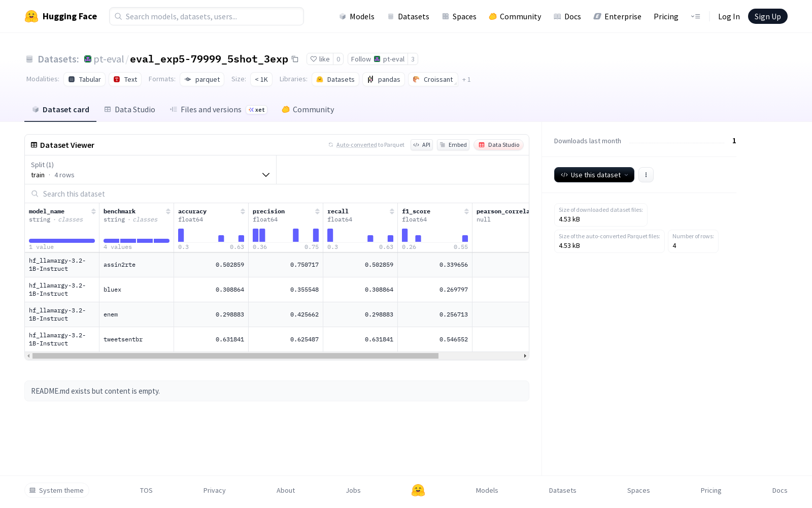Click the follower count 3 badge
This screenshot has width=812, height=508.
[413, 59]
